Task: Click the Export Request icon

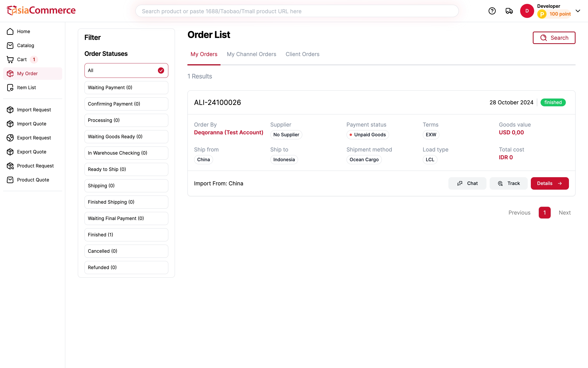Action: tap(10, 138)
